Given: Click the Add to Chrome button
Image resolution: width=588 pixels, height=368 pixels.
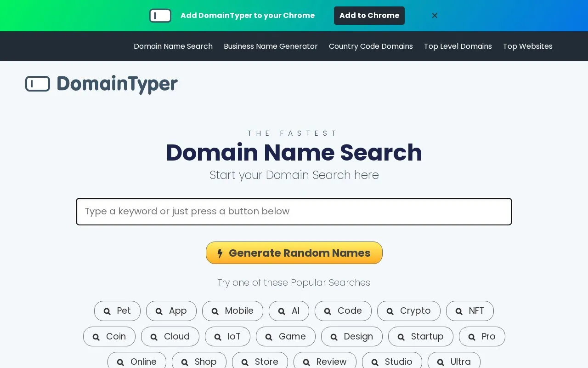Looking at the screenshot, I should (x=369, y=16).
